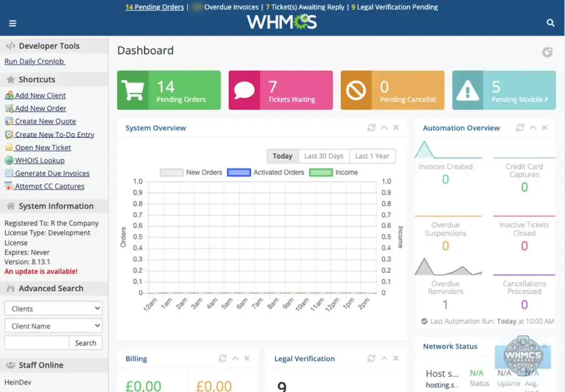Click the Open New Ticket icon
Image resolution: width=565 pixels, height=392 pixels.
pyautogui.click(x=9, y=148)
